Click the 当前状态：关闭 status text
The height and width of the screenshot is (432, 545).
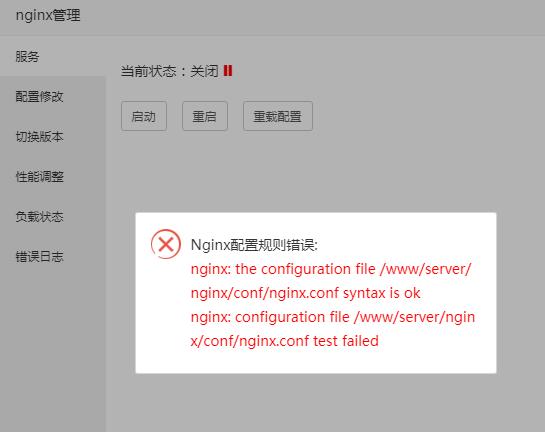pos(170,71)
